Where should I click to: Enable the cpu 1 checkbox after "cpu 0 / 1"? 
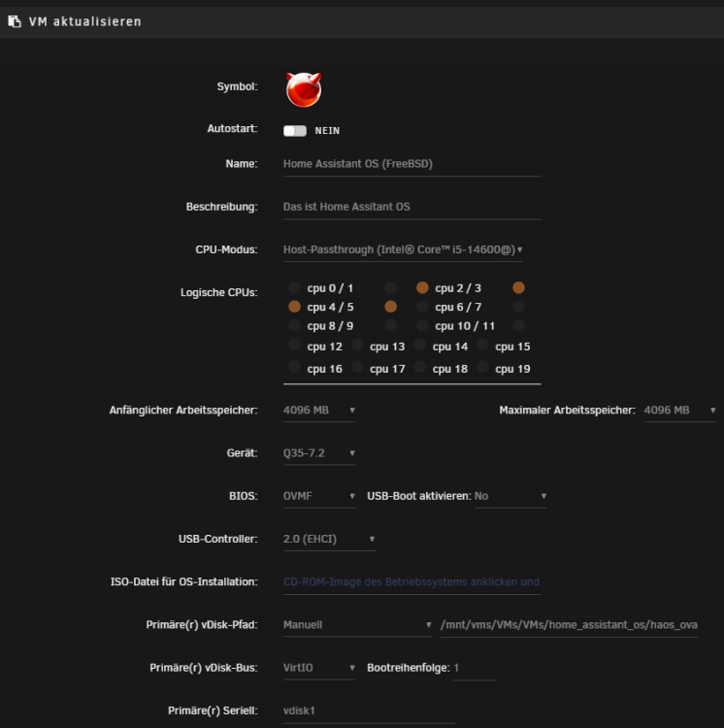391,287
